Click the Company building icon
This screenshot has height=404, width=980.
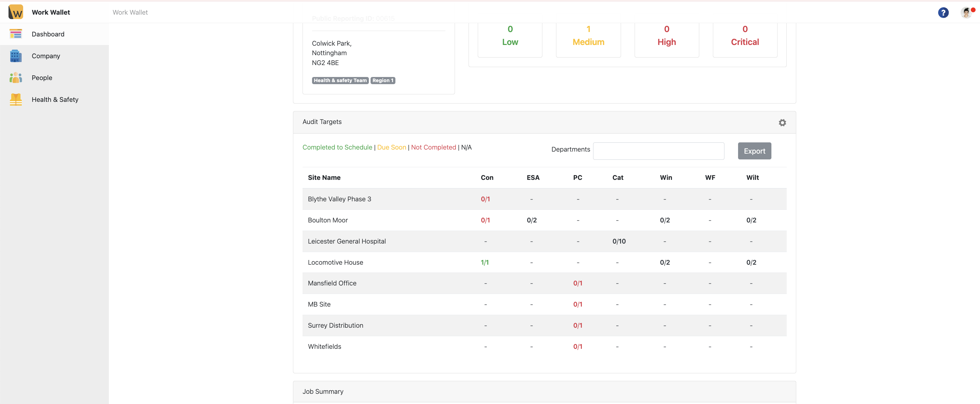pyautogui.click(x=16, y=56)
